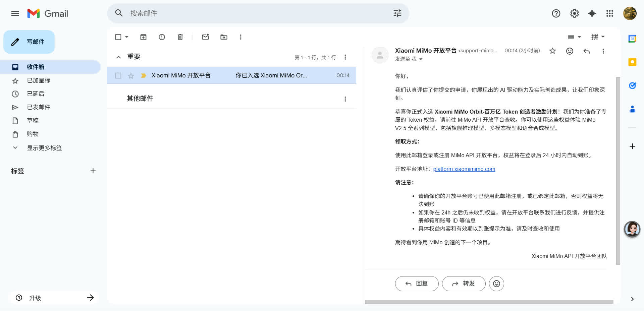Select the Xiaomi MiMo email checkbox
The image size is (644, 311).
pyautogui.click(x=118, y=75)
